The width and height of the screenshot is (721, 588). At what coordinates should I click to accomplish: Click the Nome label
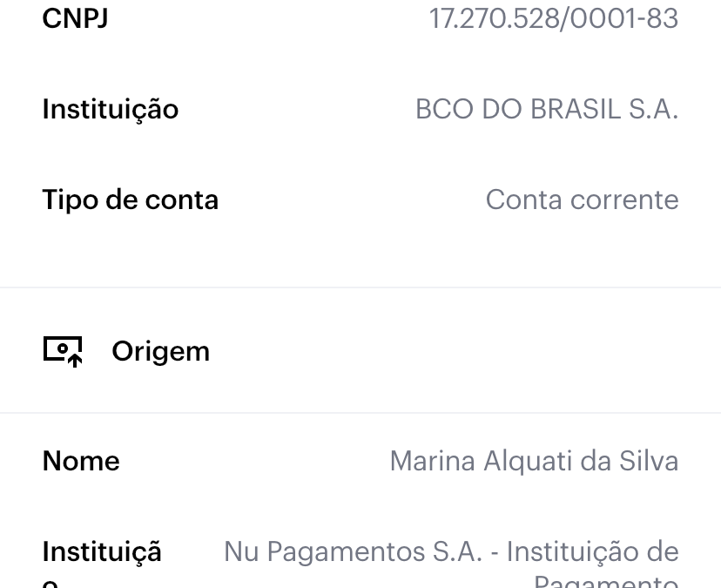pos(81,461)
